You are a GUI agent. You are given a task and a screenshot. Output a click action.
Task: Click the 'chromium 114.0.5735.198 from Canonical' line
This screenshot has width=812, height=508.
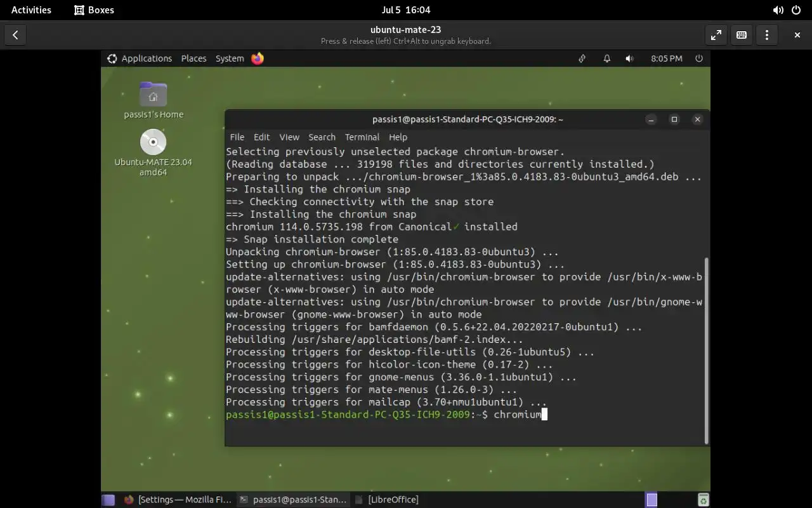click(x=372, y=227)
